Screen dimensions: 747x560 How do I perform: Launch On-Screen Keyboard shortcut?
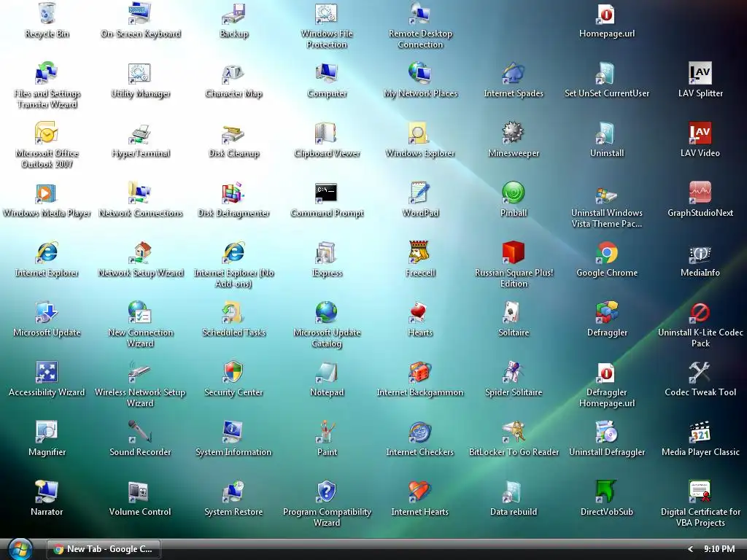click(140, 13)
